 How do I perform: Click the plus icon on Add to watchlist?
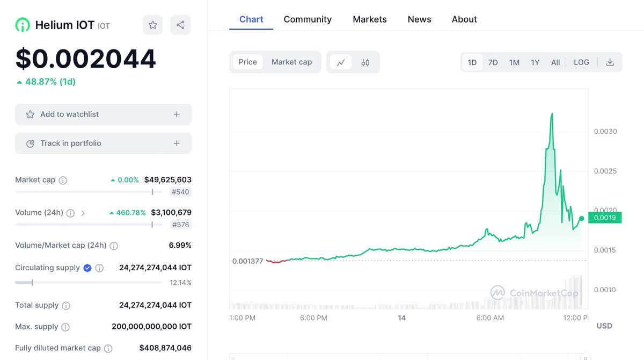177,114
